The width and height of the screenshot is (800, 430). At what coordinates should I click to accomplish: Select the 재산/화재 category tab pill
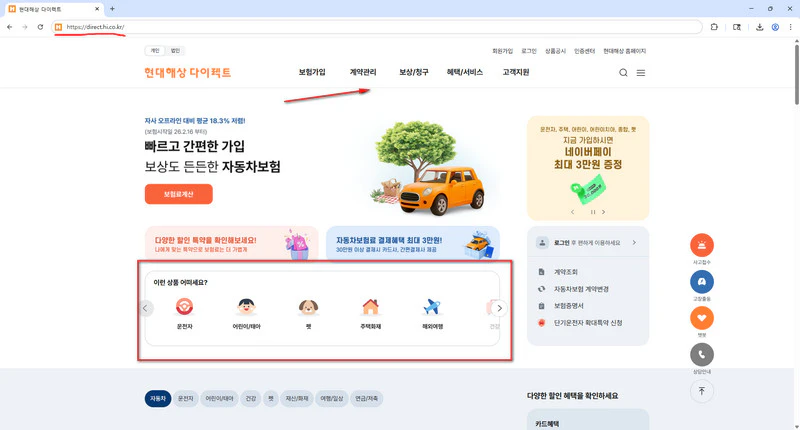point(297,398)
